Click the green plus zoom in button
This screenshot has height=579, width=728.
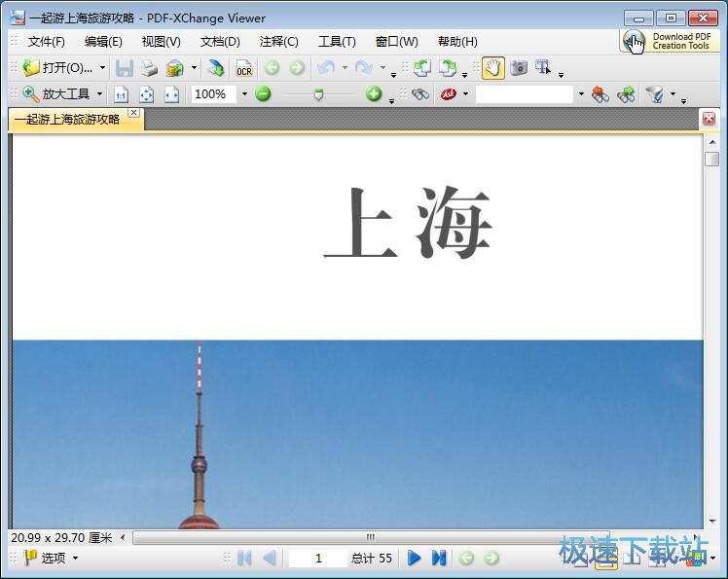374,93
